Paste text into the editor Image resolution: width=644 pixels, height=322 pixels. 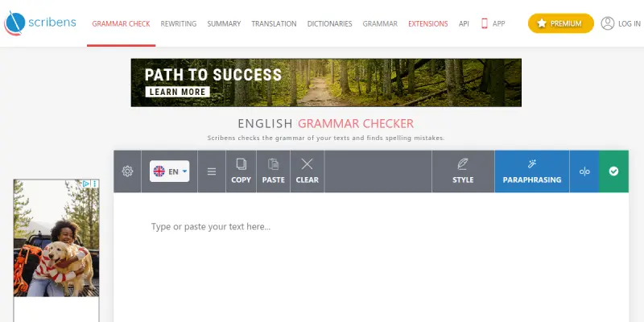[x=273, y=171]
